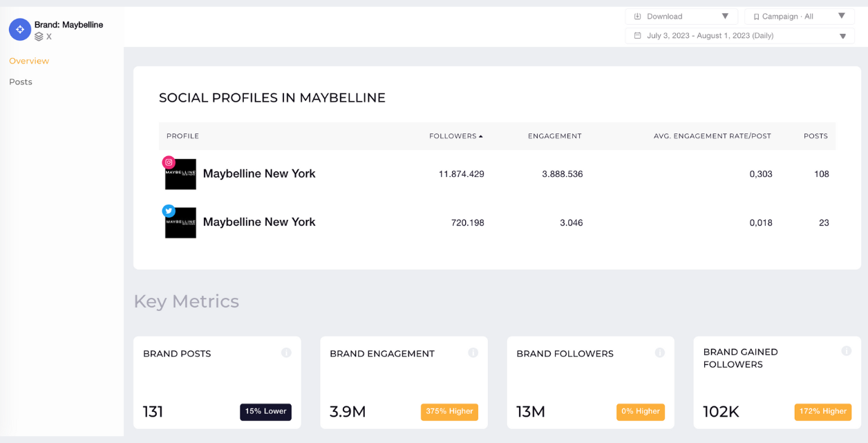
Task: Click the Profile column header
Action: (x=182, y=136)
